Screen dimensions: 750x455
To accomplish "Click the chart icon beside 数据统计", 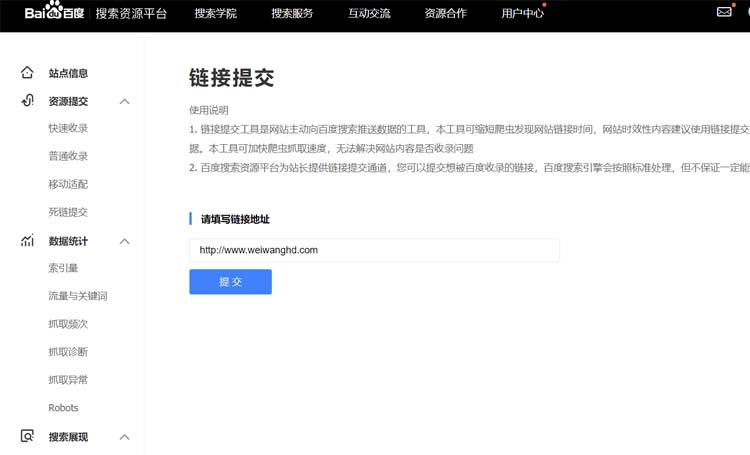I will (27, 240).
